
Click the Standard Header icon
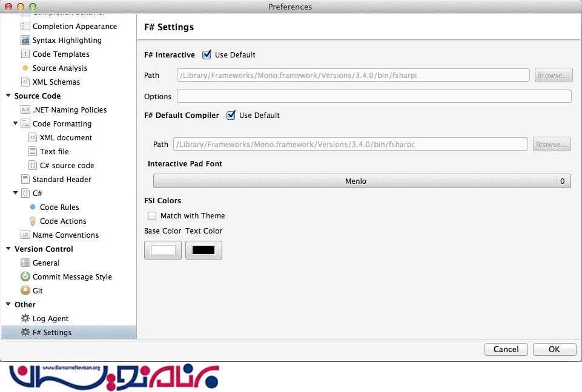[x=25, y=179]
